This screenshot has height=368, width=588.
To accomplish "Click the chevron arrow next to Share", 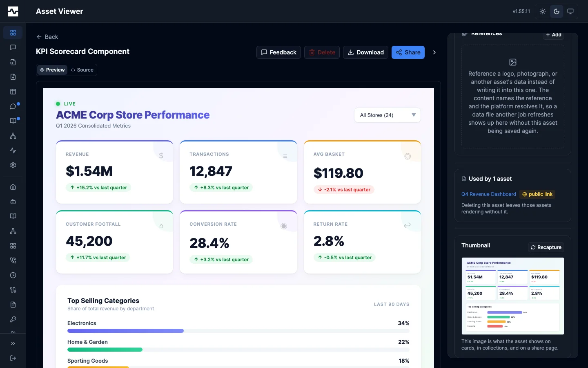I will [434, 52].
